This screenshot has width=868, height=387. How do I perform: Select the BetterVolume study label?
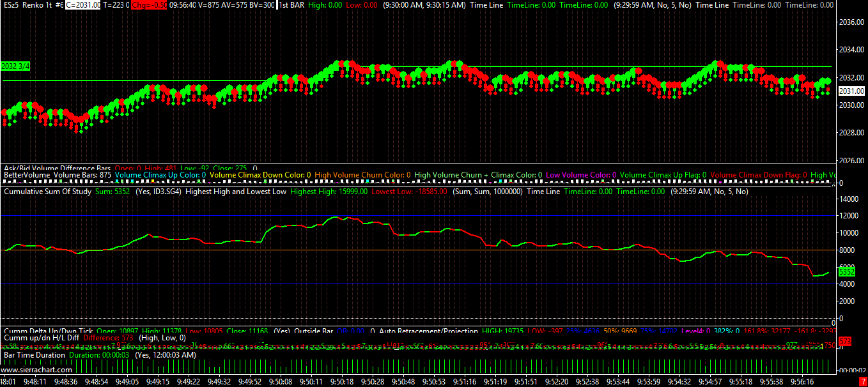point(27,174)
